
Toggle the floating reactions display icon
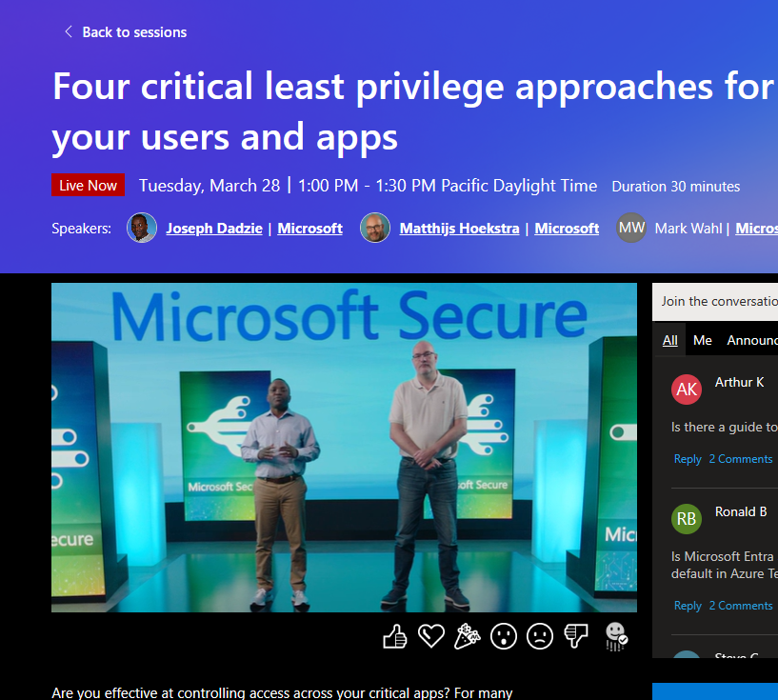[616, 636]
